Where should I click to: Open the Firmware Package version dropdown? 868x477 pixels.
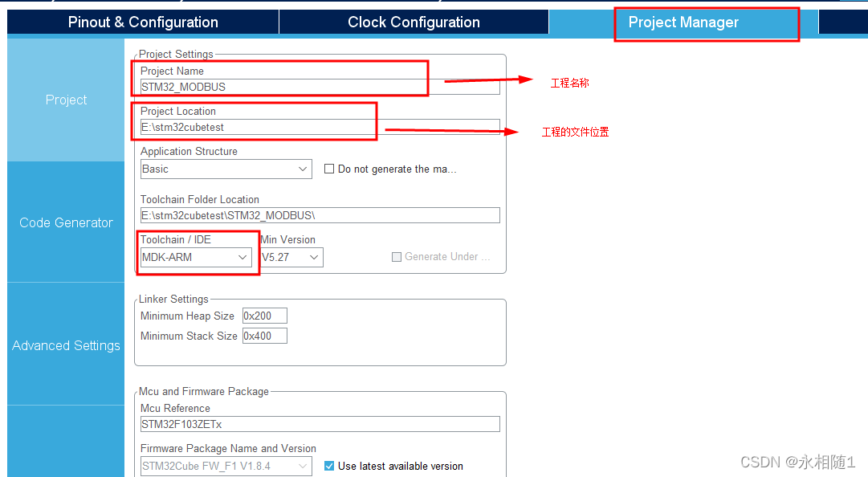point(226,466)
